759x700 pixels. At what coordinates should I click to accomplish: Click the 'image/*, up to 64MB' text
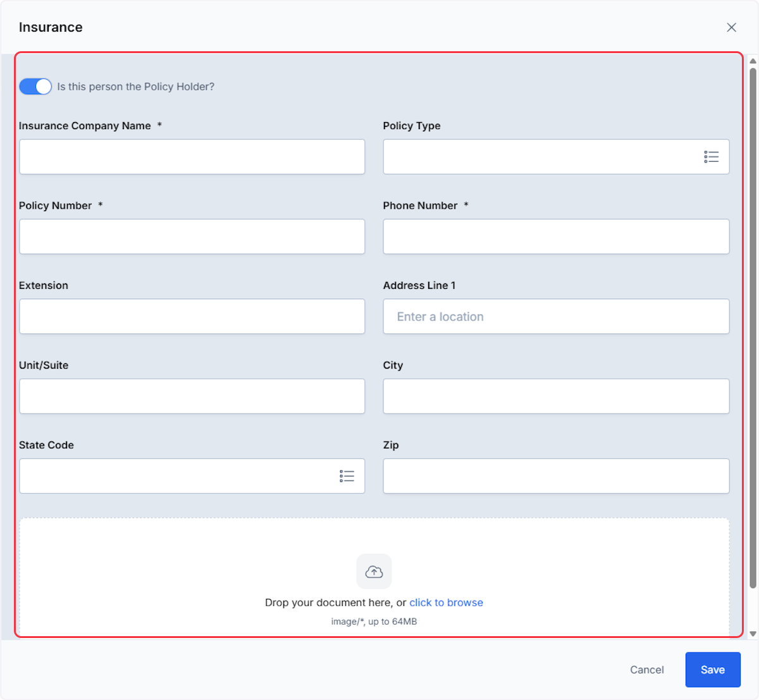[x=374, y=622]
